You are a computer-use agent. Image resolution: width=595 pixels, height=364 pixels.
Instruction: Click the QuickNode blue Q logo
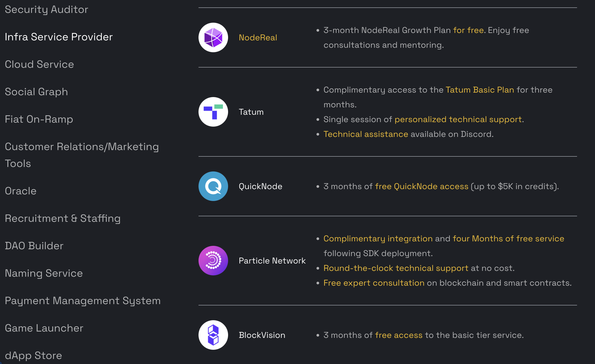tap(213, 186)
